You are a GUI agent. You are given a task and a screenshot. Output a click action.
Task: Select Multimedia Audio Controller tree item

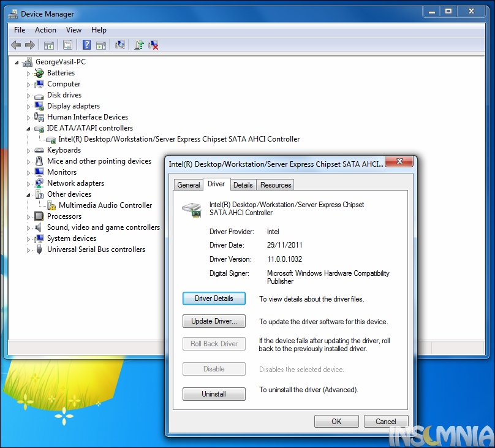coord(105,205)
